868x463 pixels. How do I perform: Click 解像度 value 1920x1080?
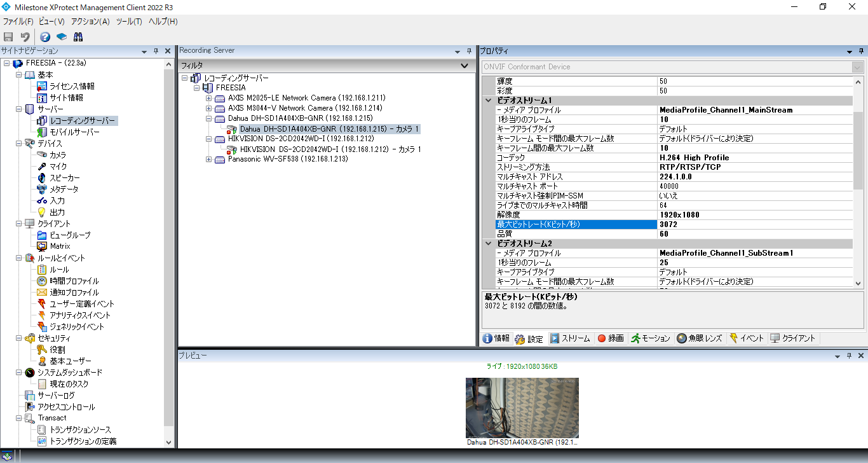[x=755, y=215]
